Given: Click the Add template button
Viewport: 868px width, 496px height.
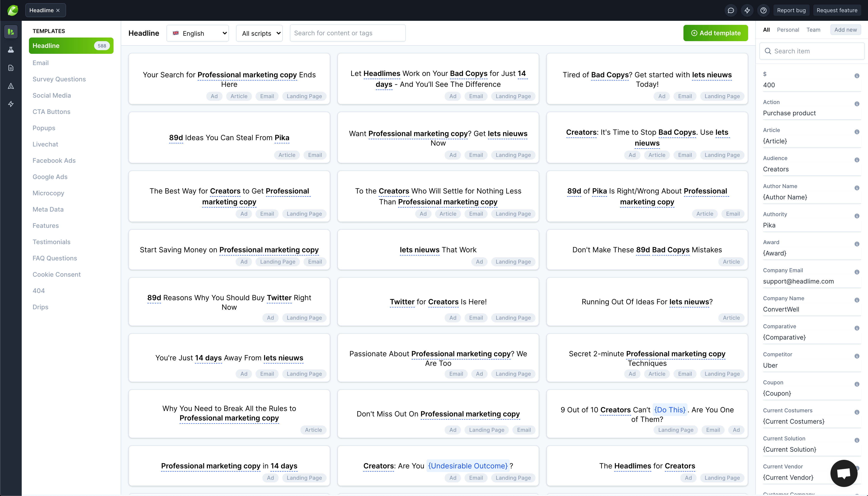Looking at the screenshot, I should (715, 33).
